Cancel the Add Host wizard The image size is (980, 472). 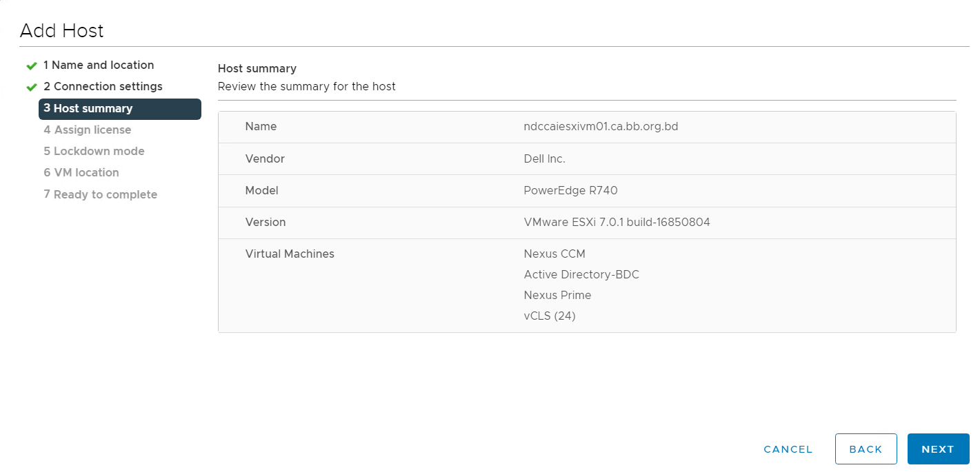coord(788,449)
